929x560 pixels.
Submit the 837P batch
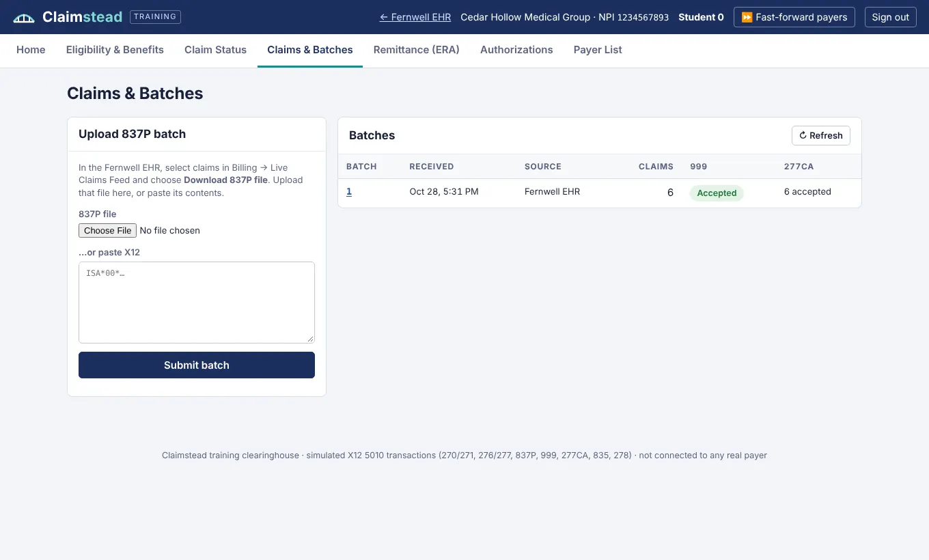[x=197, y=365]
